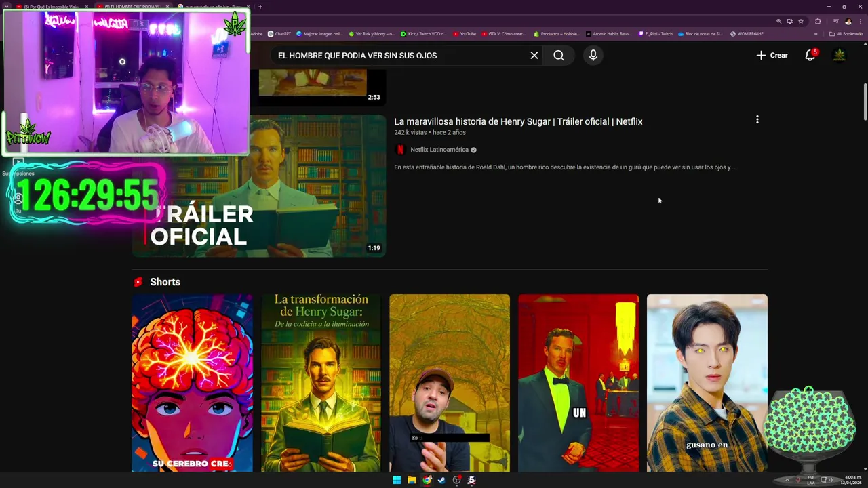Open the WOMIER68HE bookmark
Screen dimensions: 868x488
(747, 34)
